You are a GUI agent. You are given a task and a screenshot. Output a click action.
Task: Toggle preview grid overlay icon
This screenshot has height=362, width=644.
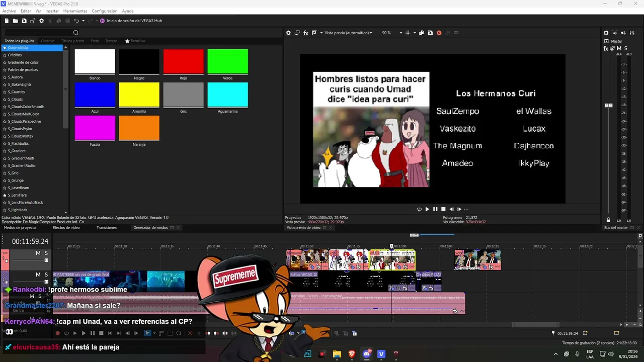point(408,33)
